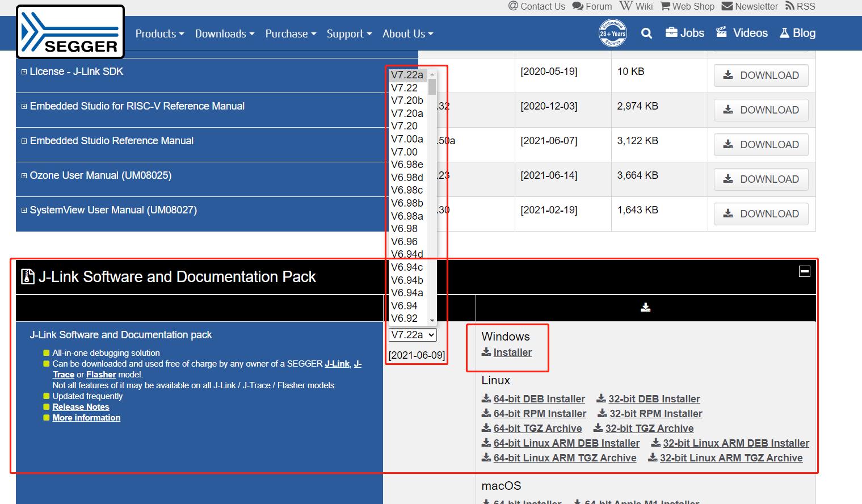Download the 32-bit RPM Installer
The height and width of the screenshot is (504, 862).
coord(650,414)
